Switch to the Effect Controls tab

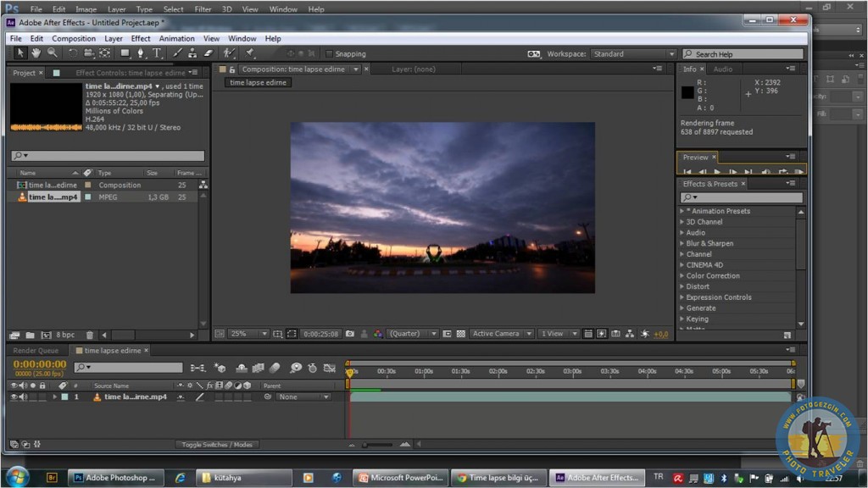click(x=130, y=73)
